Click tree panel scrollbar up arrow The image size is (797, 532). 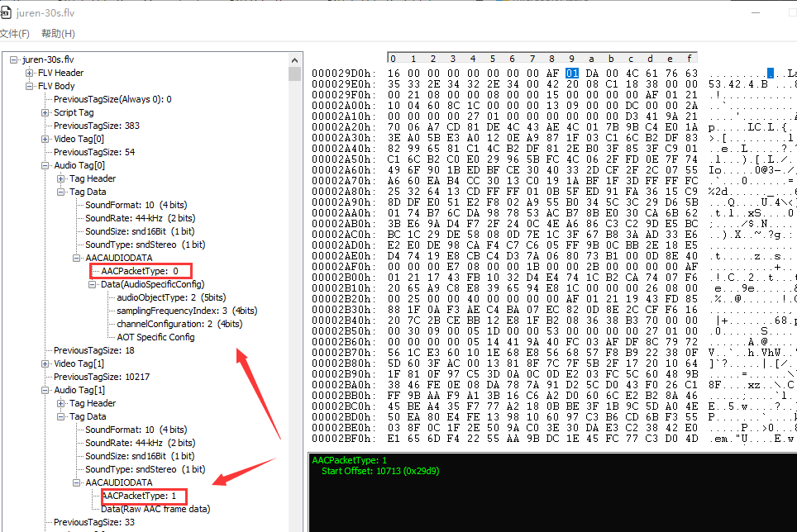click(294, 59)
